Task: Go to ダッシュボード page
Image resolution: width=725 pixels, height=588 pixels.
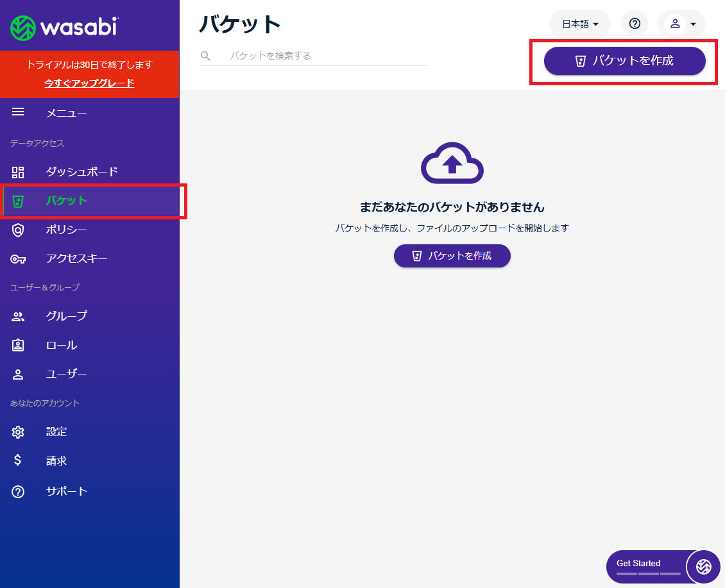Action: tap(90, 172)
